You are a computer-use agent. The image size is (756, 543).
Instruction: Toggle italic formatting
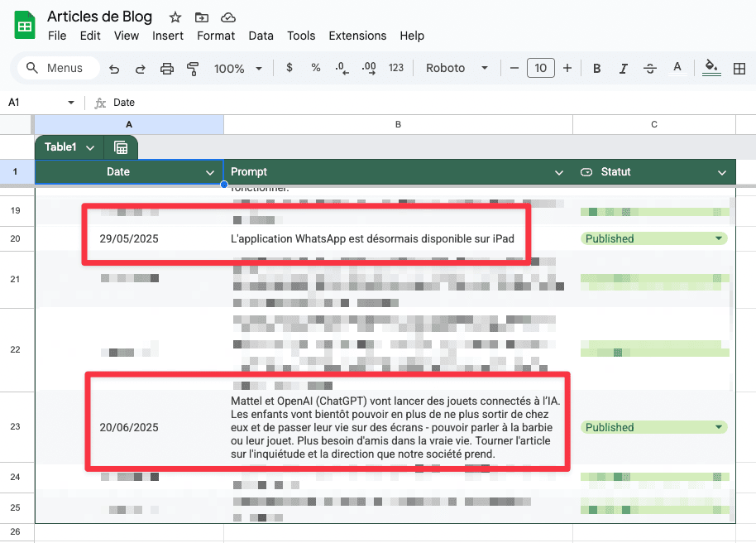624,69
